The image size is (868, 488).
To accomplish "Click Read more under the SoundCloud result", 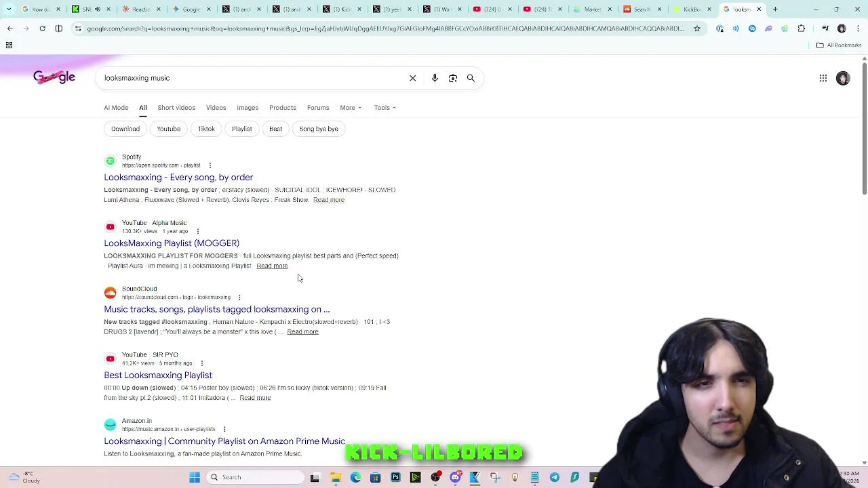I will [x=302, y=332].
